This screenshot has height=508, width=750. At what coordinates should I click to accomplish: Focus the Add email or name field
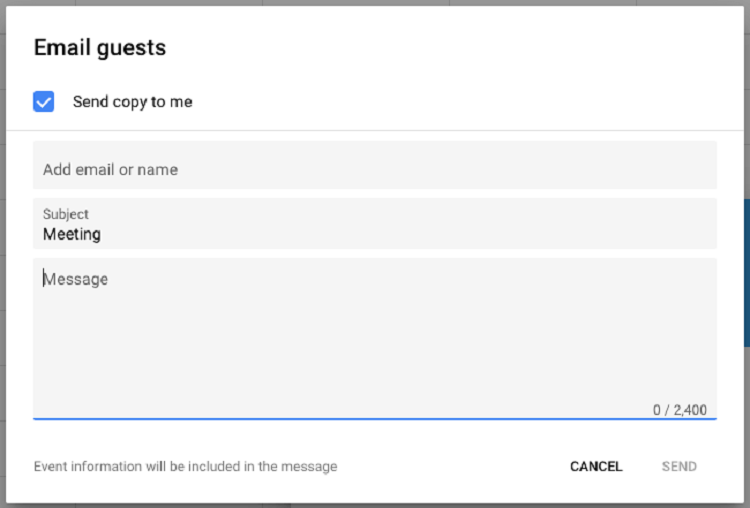pyautogui.click(x=375, y=165)
